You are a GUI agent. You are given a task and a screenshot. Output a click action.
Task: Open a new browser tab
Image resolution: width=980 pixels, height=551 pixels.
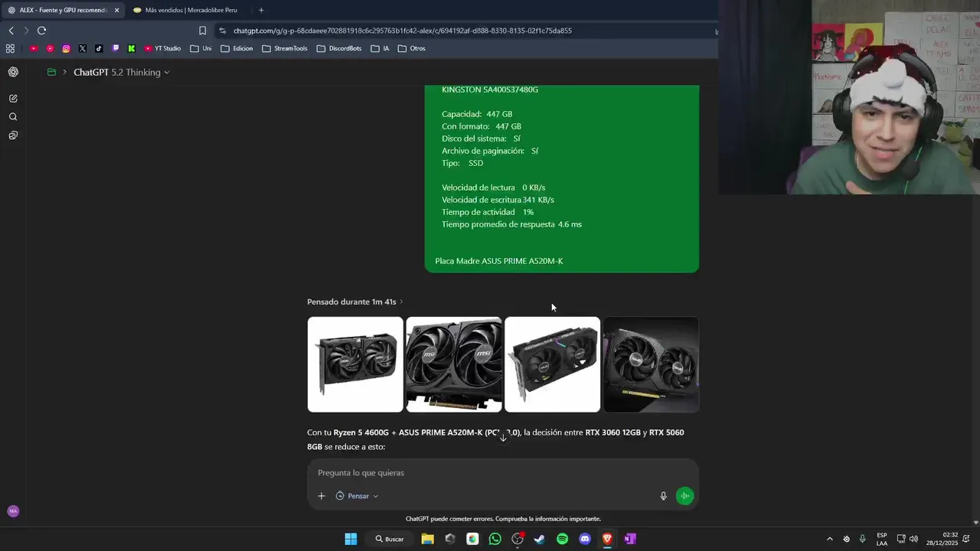pyautogui.click(x=261, y=10)
